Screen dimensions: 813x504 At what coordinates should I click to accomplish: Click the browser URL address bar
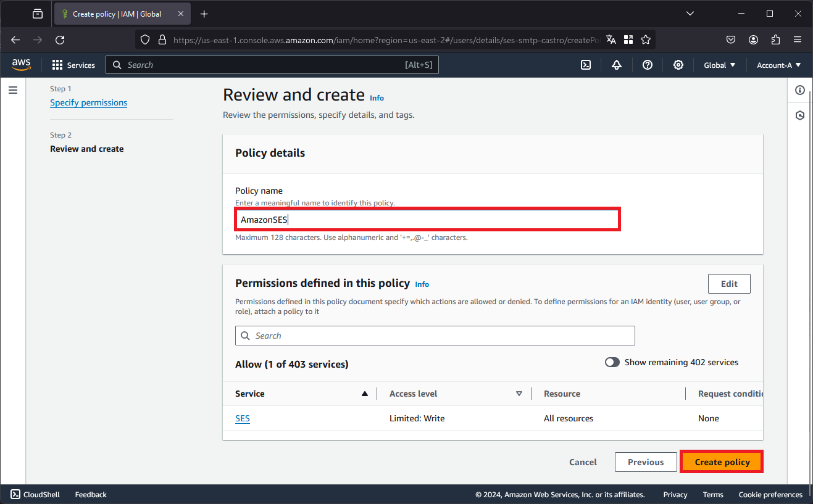coord(386,39)
